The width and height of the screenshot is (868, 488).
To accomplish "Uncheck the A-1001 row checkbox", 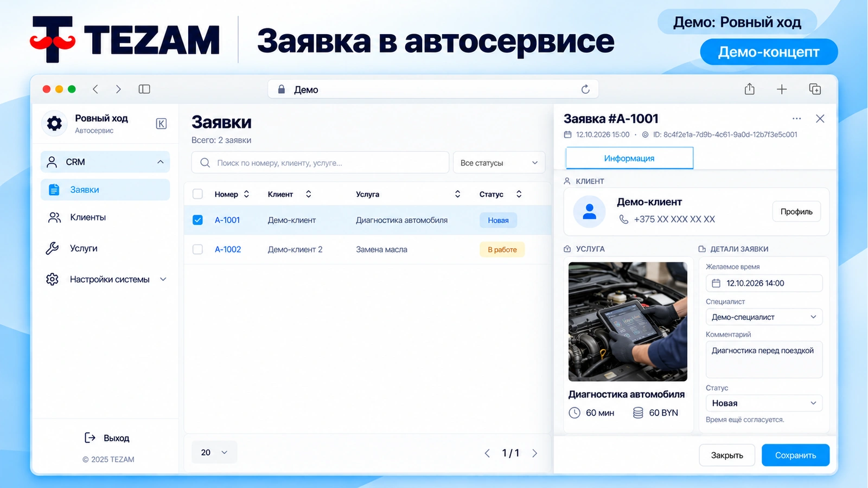I will 197,220.
